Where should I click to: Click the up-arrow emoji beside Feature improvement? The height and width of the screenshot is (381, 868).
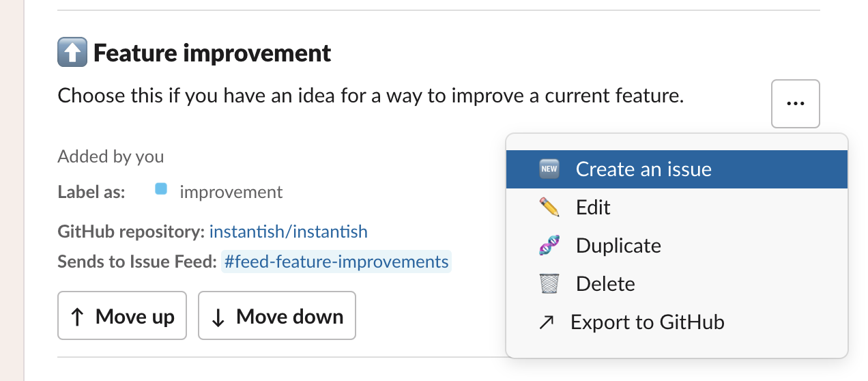click(x=72, y=53)
